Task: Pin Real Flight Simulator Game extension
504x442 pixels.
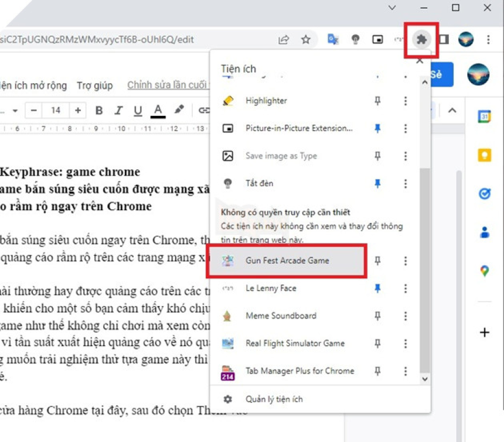Action: pos(377,344)
